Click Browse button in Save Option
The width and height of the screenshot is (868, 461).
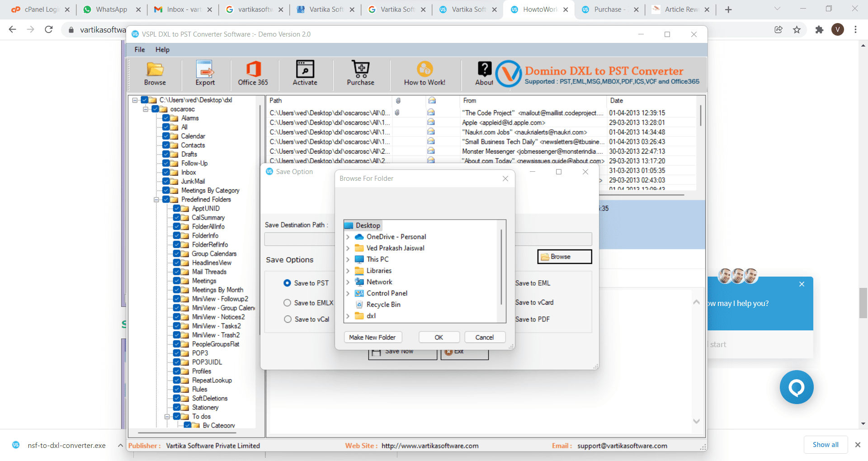click(565, 257)
